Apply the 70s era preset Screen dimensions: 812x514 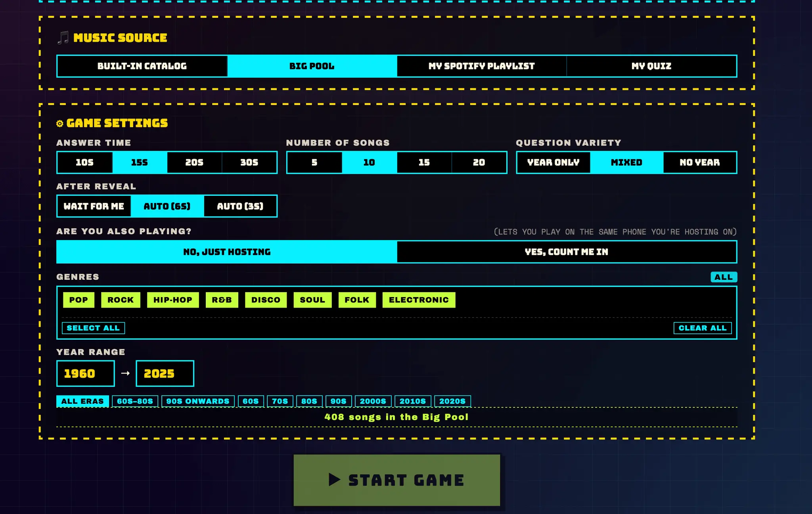click(280, 401)
